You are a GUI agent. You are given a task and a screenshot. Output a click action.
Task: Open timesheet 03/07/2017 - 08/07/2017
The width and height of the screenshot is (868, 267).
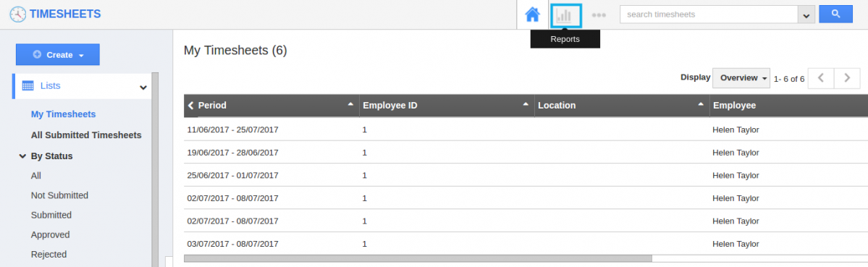[232, 243]
